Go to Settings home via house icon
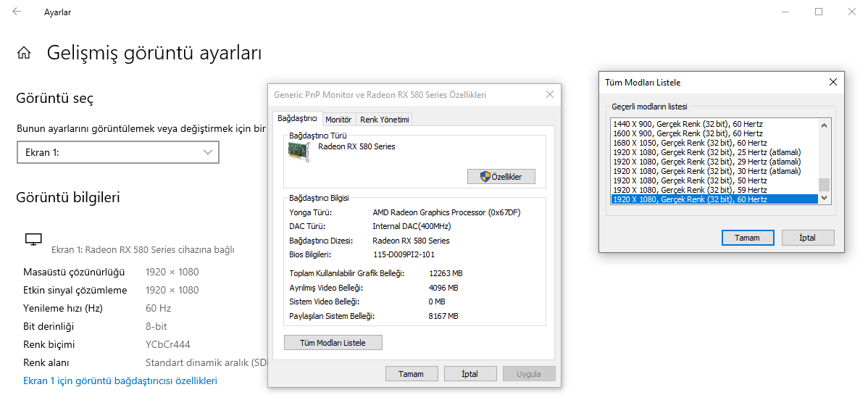Viewport: 868px width, 395px height. pyautogui.click(x=24, y=53)
